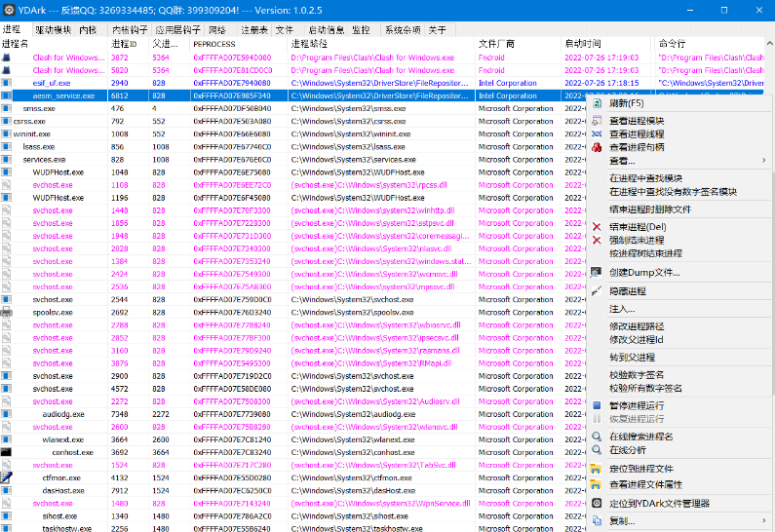This screenshot has width=775, height=532.
Task: Sort by the 进程ID column header
Action: [x=125, y=44]
